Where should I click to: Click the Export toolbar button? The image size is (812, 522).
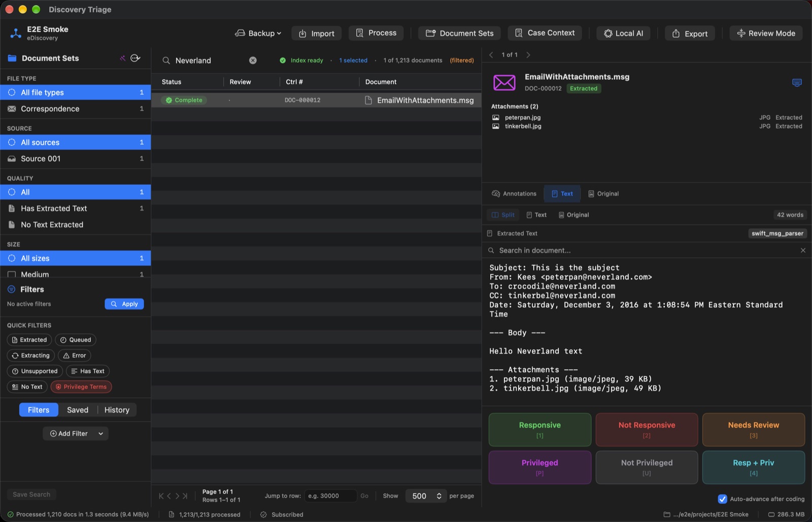click(690, 34)
